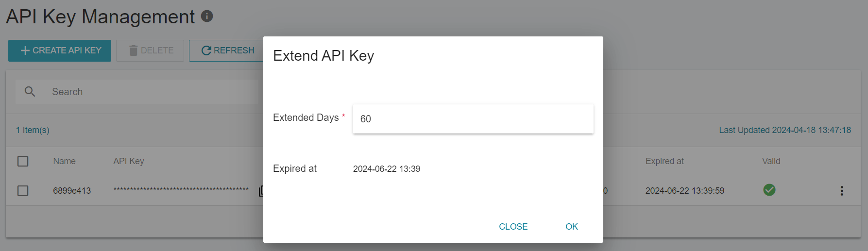The width and height of the screenshot is (868, 251).
Task: Confirm the extension with OK
Action: pos(572,227)
